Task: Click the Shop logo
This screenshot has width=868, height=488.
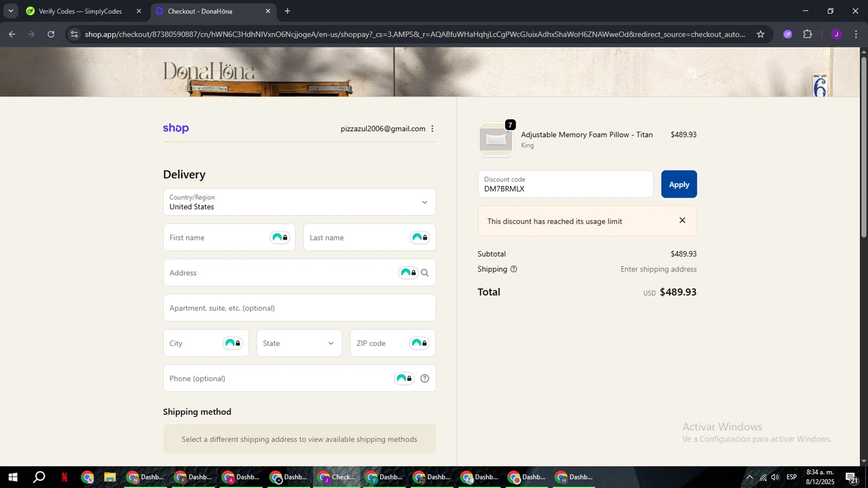Action: click(x=176, y=128)
